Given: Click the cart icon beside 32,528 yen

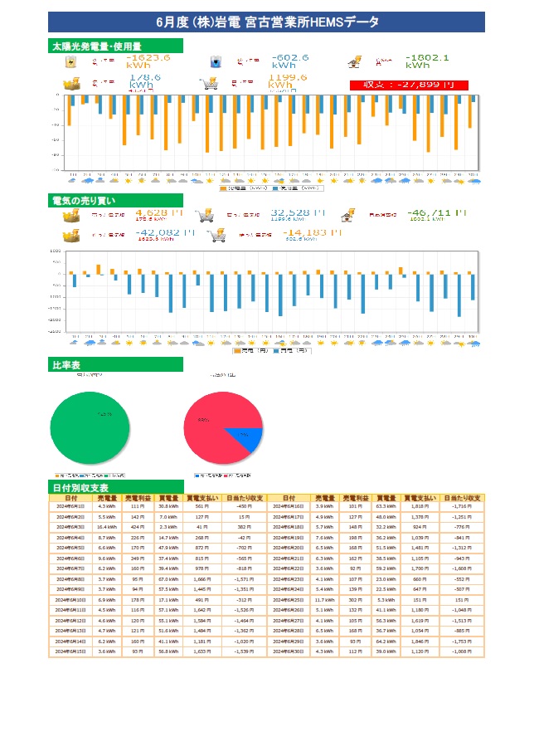Looking at the screenshot, I should click(202, 215).
